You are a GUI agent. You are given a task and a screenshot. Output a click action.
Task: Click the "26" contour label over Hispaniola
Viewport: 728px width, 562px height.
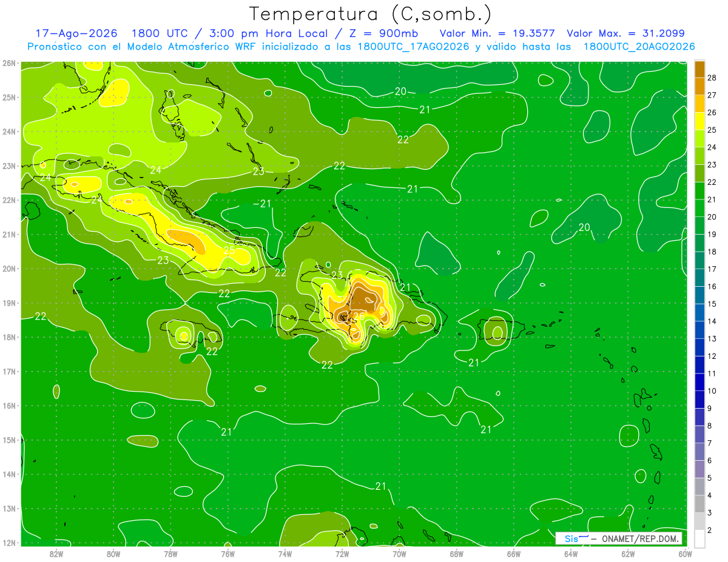(359, 316)
